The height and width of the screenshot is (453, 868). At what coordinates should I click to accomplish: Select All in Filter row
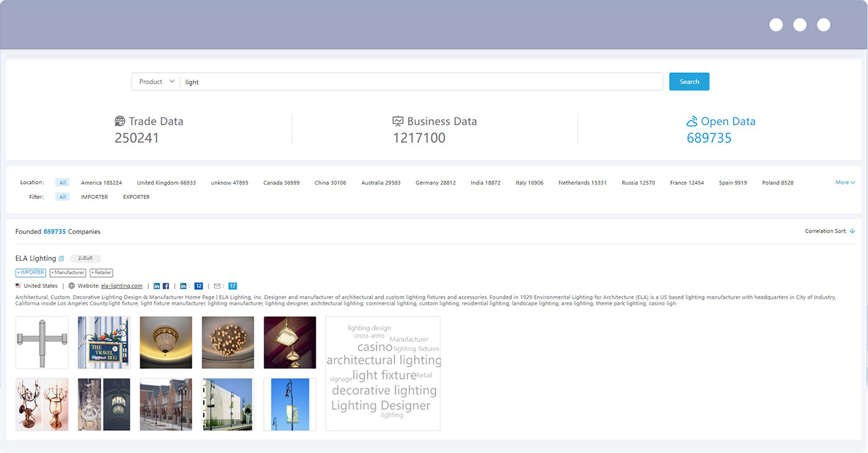[x=63, y=197]
